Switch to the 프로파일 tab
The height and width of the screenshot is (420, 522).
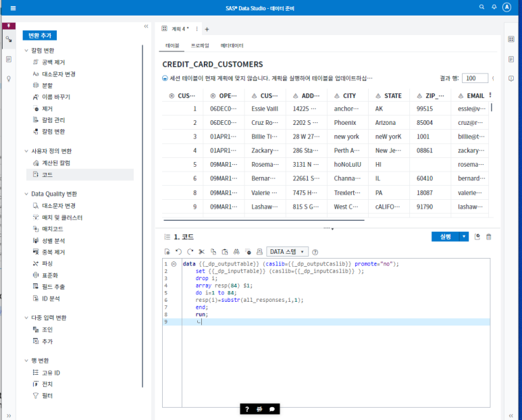pos(200,45)
